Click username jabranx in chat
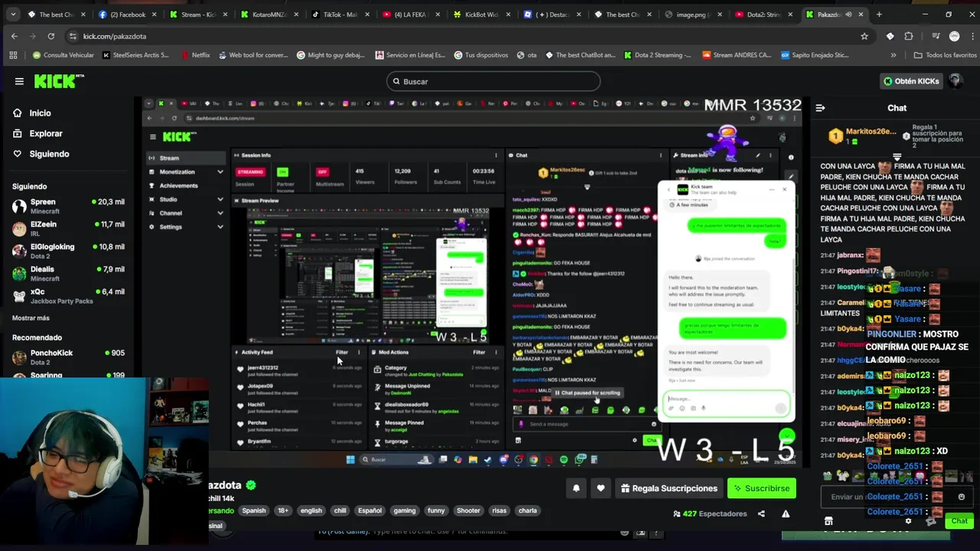980x551 pixels. pyautogui.click(x=850, y=256)
